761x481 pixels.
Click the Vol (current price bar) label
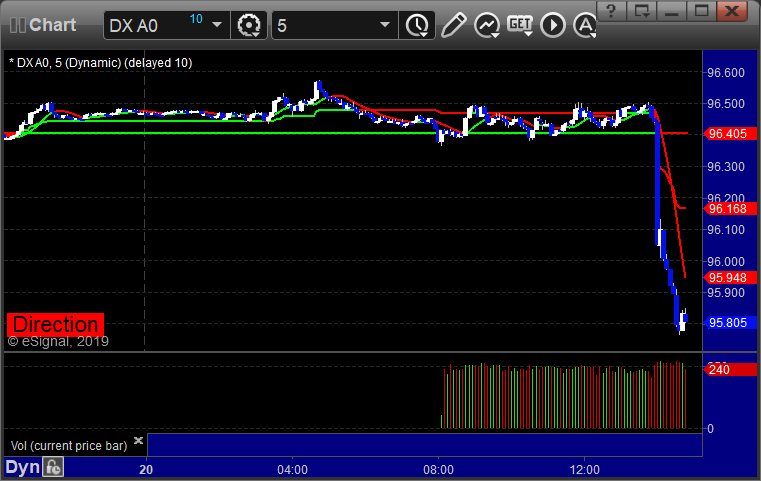click(68, 444)
